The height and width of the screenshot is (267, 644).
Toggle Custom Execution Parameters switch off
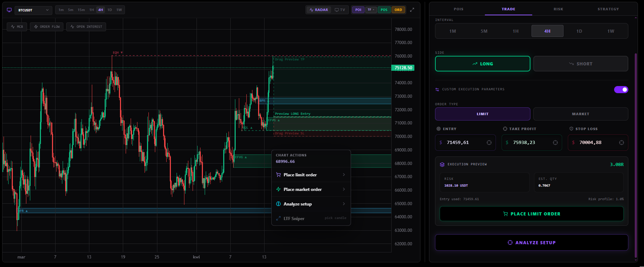[621, 90]
